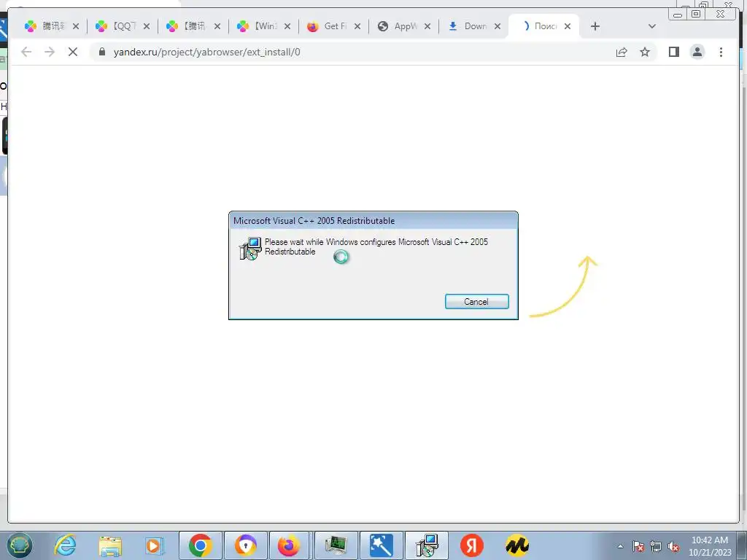Screen dimensions: 747x560
Task: Bookmark this tab with the star
Action: click(645, 52)
